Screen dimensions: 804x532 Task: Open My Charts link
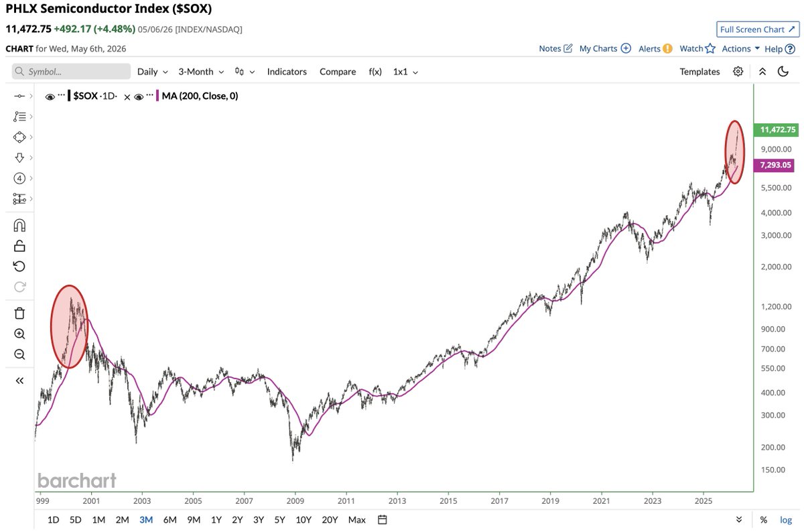click(x=598, y=48)
